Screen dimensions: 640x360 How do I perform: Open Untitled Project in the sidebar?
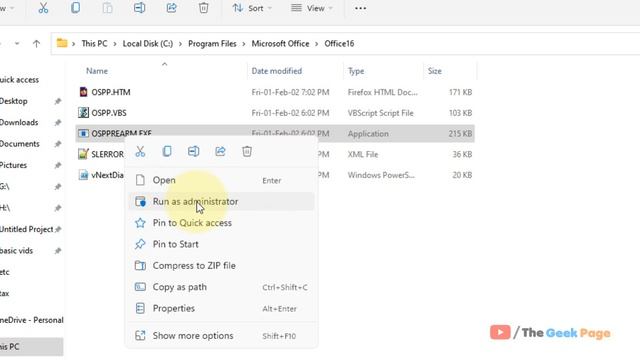[x=27, y=229]
